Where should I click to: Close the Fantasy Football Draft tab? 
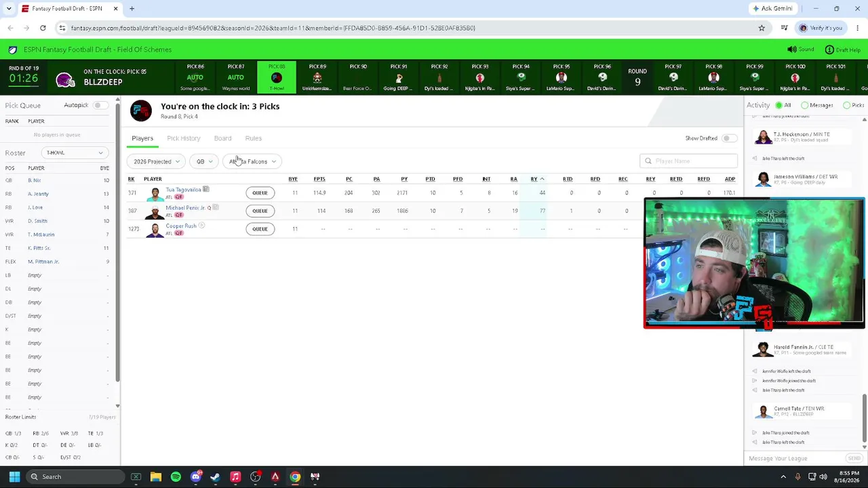[x=115, y=9]
